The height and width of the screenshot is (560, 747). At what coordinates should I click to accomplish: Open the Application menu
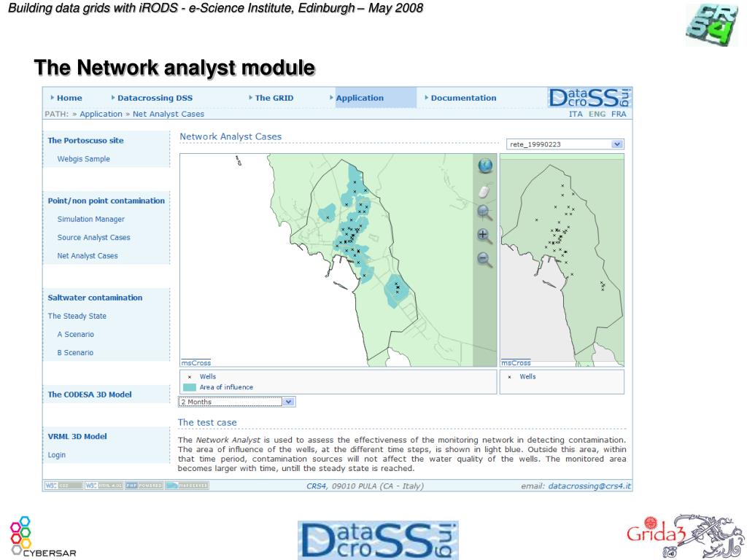pyautogui.click(x=360, y=98)
